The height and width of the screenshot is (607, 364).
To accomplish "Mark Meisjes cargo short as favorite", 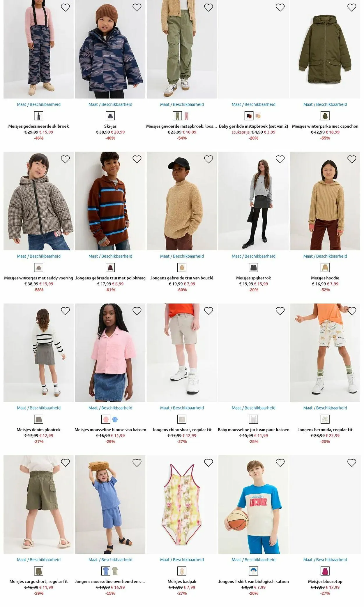I will 65,463.
